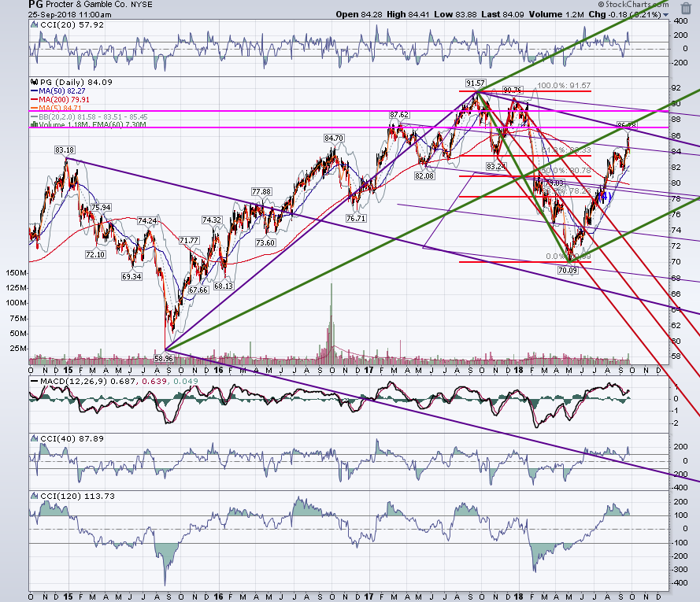The image size is (700, 602).
Task: Click the 91.57 peak price label
Action: pyautogui.click(x=475, y=83)
